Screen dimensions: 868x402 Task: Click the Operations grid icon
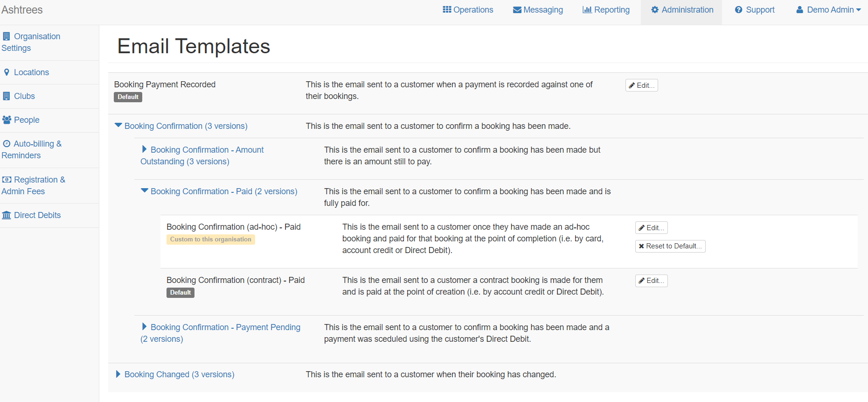[x=447, y=10]
